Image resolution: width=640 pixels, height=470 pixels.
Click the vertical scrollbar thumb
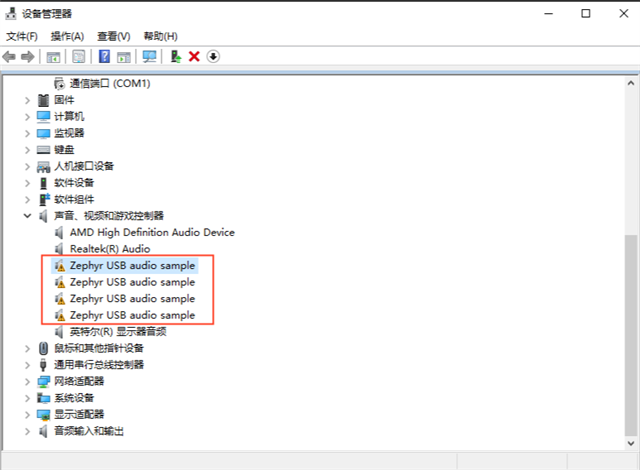click(631, 335)
